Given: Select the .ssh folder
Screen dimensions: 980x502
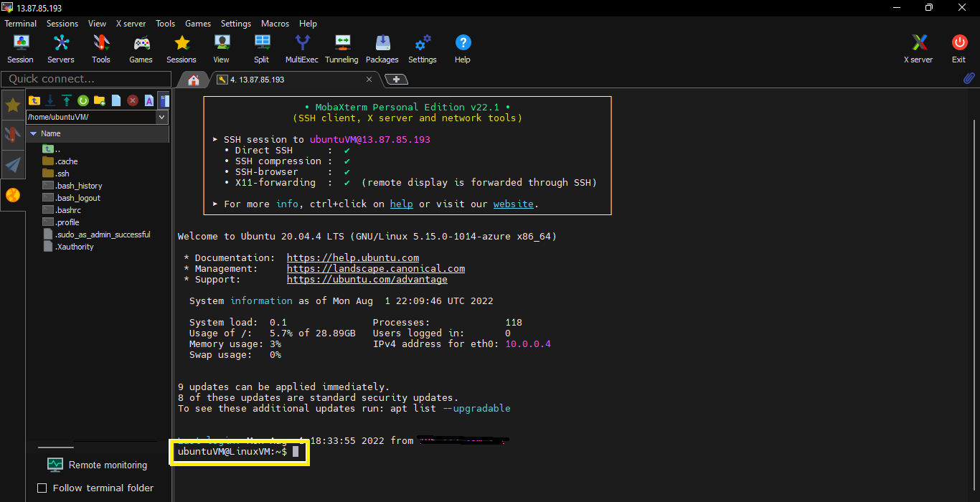Looking at the screenshot, I should pyautogui.click(x=56, y=174).
